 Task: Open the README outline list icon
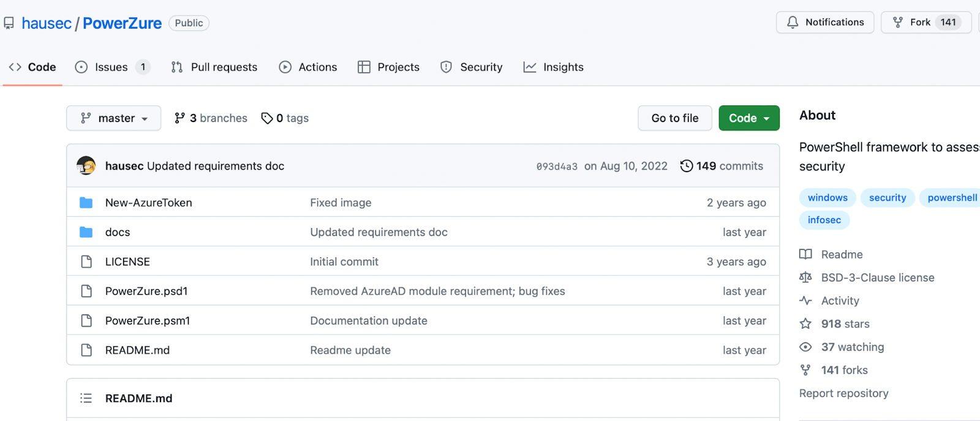(x=86, y=398)
